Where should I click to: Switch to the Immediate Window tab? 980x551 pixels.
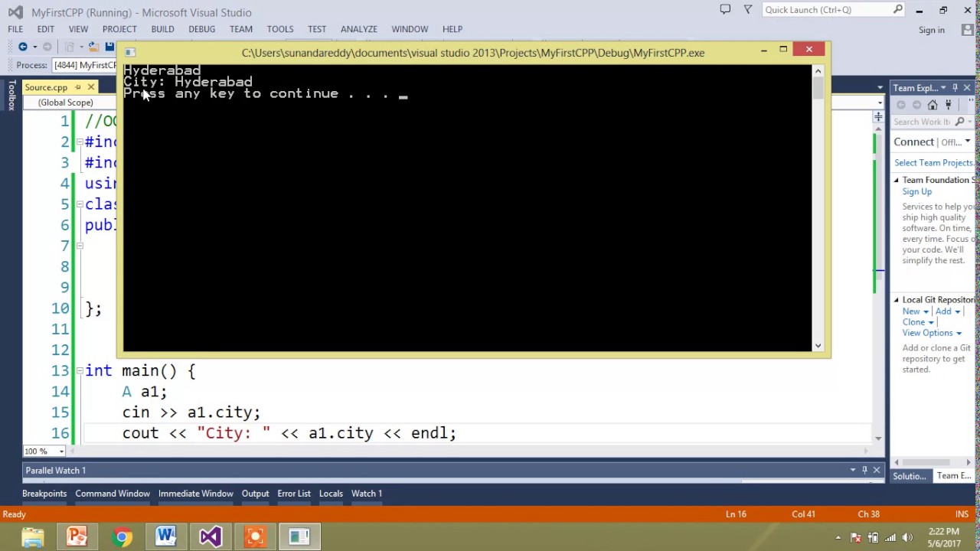point(195,494)
